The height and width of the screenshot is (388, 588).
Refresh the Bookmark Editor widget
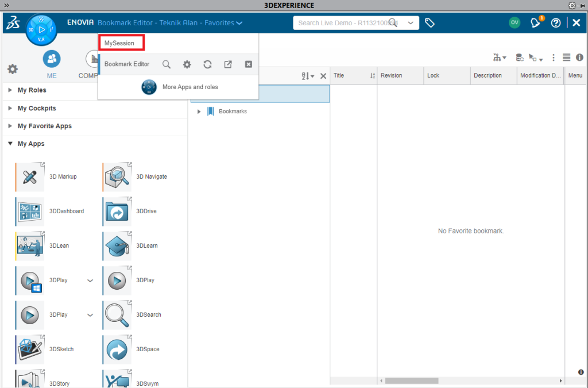(x=207, y=64)
